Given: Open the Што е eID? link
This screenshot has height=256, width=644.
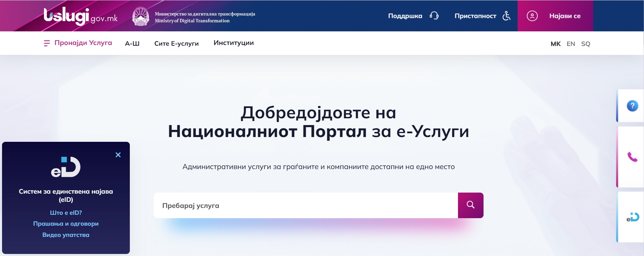Looking at the screenshot, I should (66, 213).
